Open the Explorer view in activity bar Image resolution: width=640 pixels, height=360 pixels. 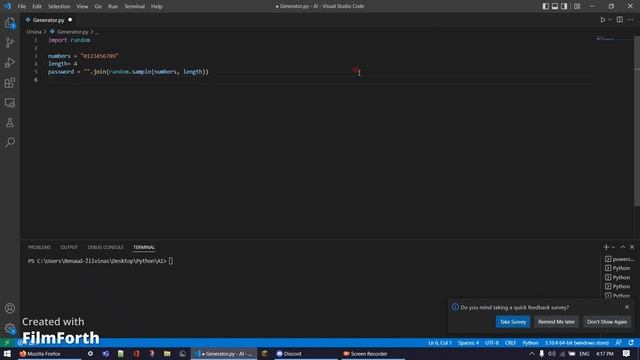[x=10, y=23]
